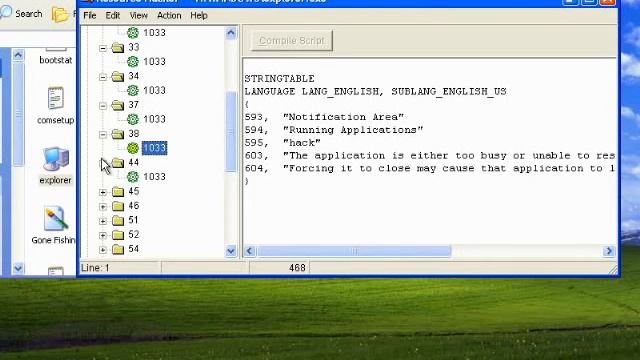Select folder icon of tree node 34
The image size is (640, 360).
pos(118,76)
